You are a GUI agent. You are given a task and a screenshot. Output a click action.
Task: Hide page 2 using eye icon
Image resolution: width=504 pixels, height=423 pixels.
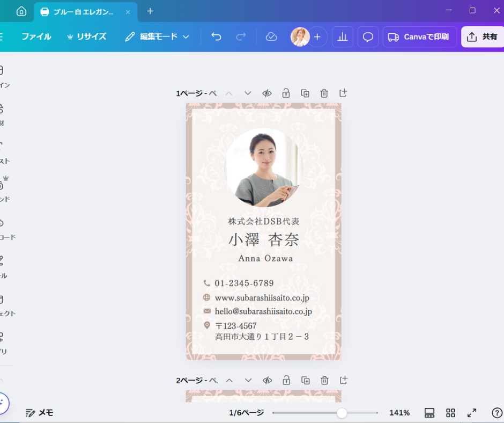pos(267,380)
